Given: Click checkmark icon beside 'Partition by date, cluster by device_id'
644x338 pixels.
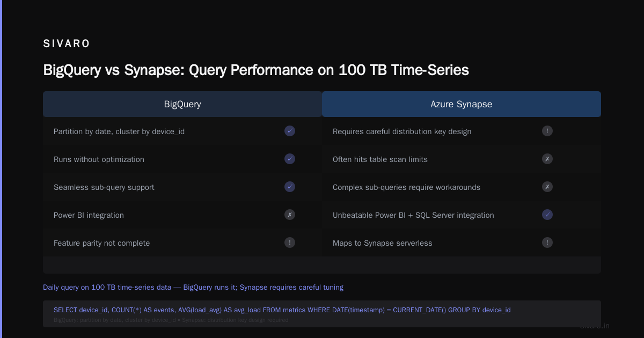Looking at the screenshot, I should [x=290, y=131].
